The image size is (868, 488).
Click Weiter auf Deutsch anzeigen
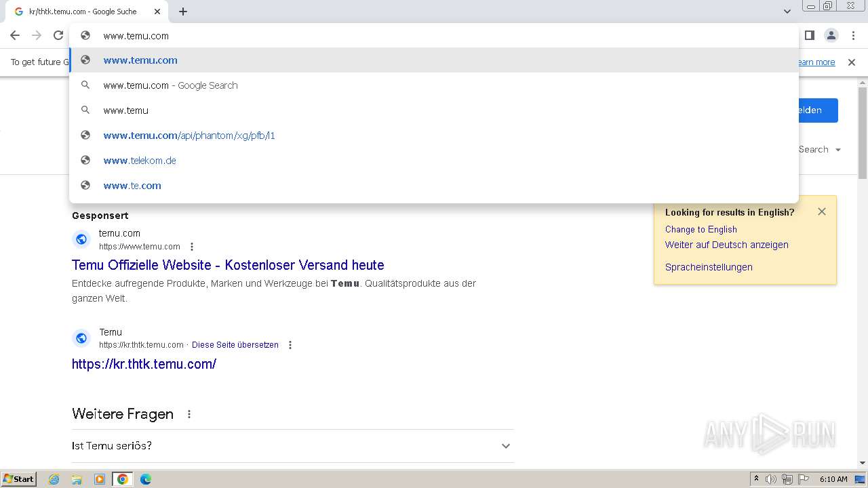coord(727,245)
